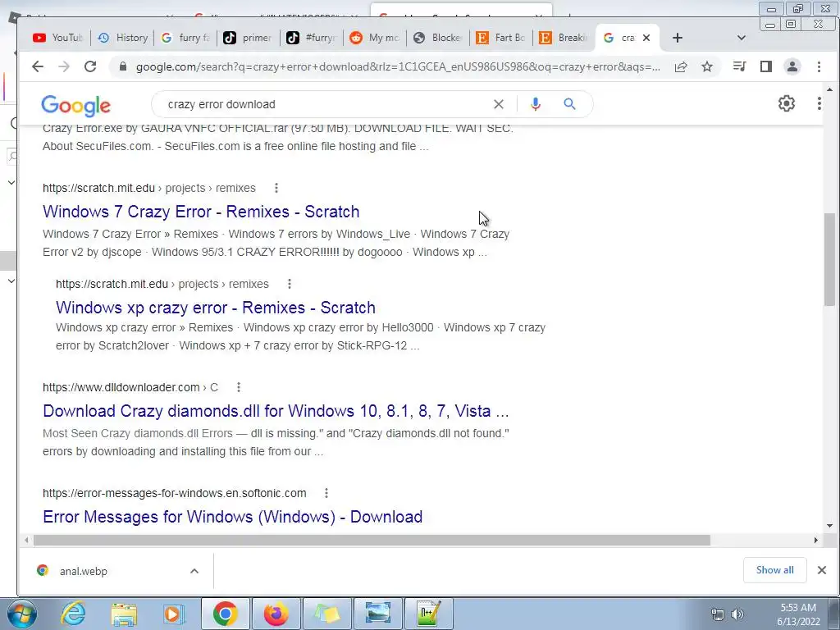Open 'Download Crazy diamonds.dll for Windows' link
Screen dimensions: 840x630
point(276,411)
